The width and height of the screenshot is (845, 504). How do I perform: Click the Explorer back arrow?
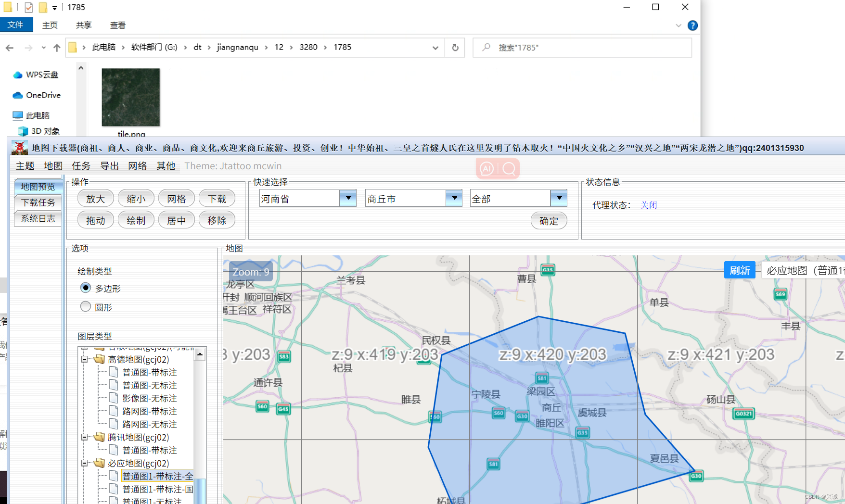pos(10,48)
